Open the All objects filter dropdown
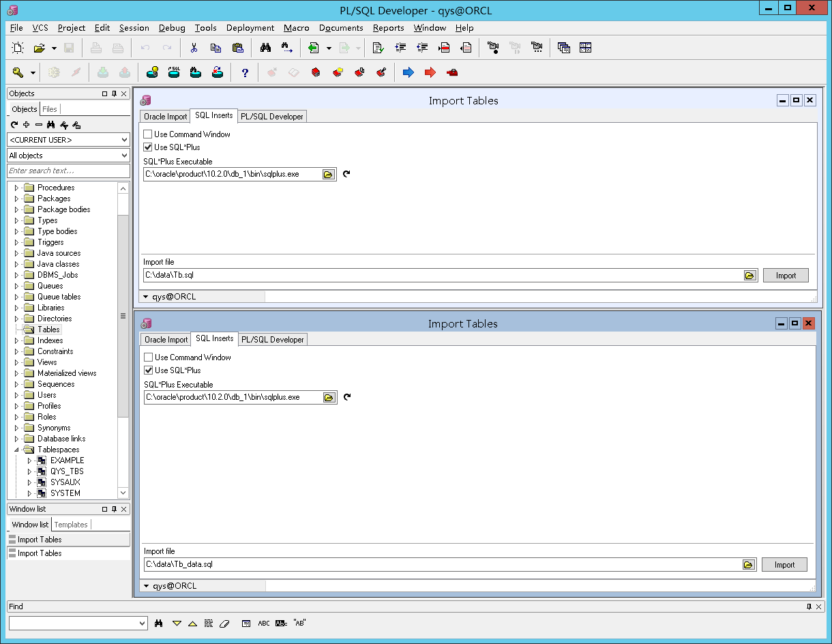The width and height of the screenshot is (832, 644). click(x=123, y=156)
